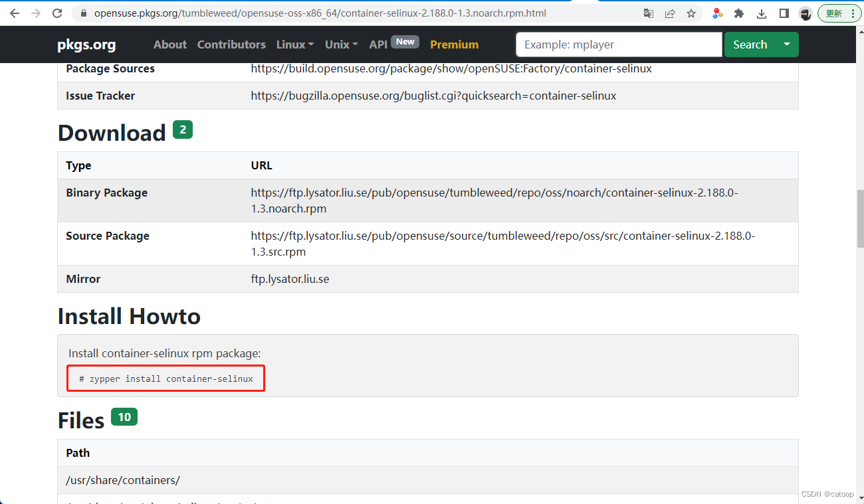Select the About menu item
This screenshot has width=864, height=504.
[169, 44]
